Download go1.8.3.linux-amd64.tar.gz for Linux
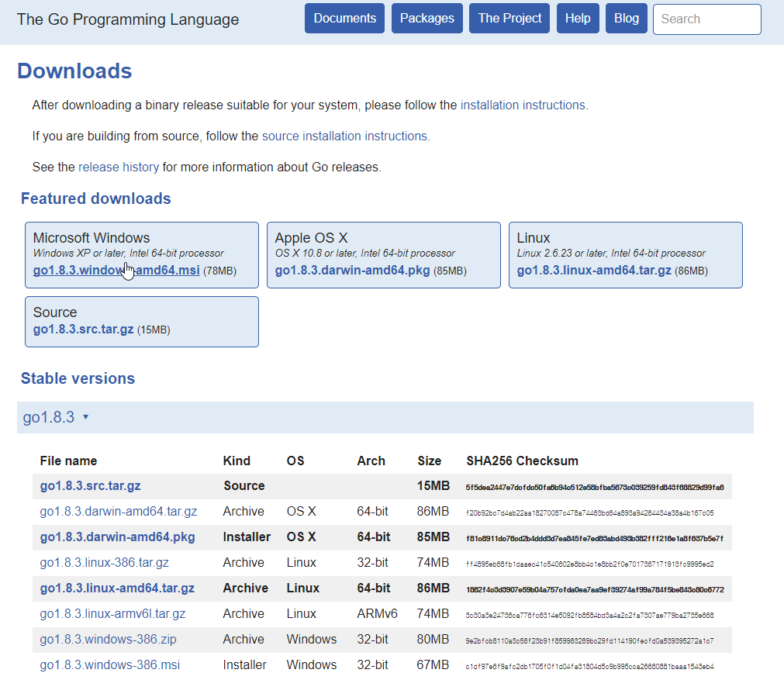 594,271
